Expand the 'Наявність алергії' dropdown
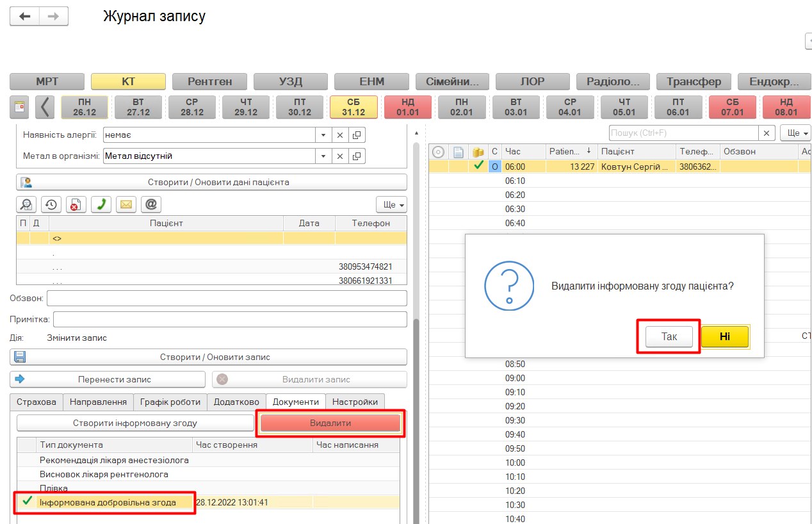The width and height of the screenshot is (812, 524). [x=323, y=136]
